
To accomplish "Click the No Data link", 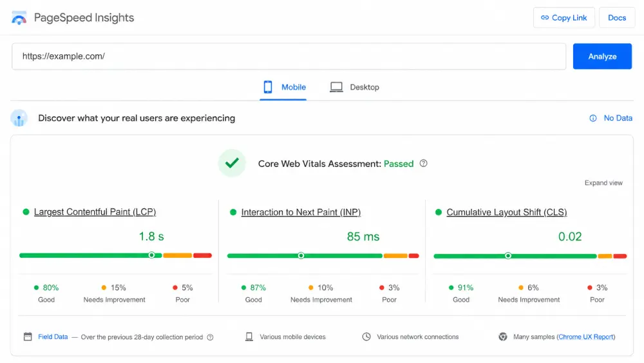I will tap(618, 118).
